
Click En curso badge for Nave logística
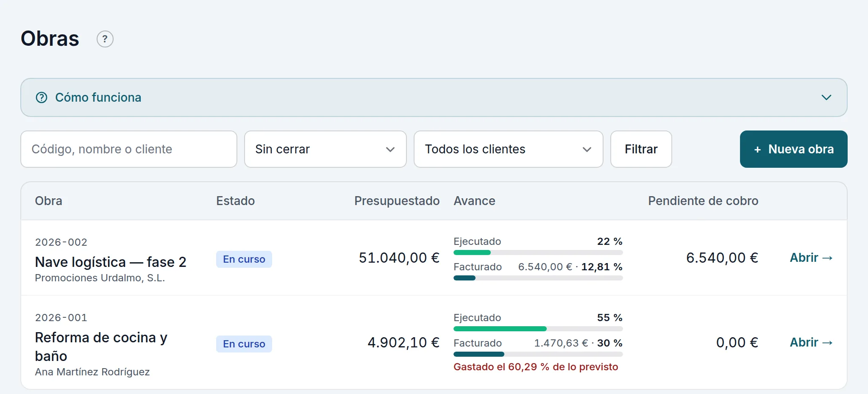pos(244,259)
